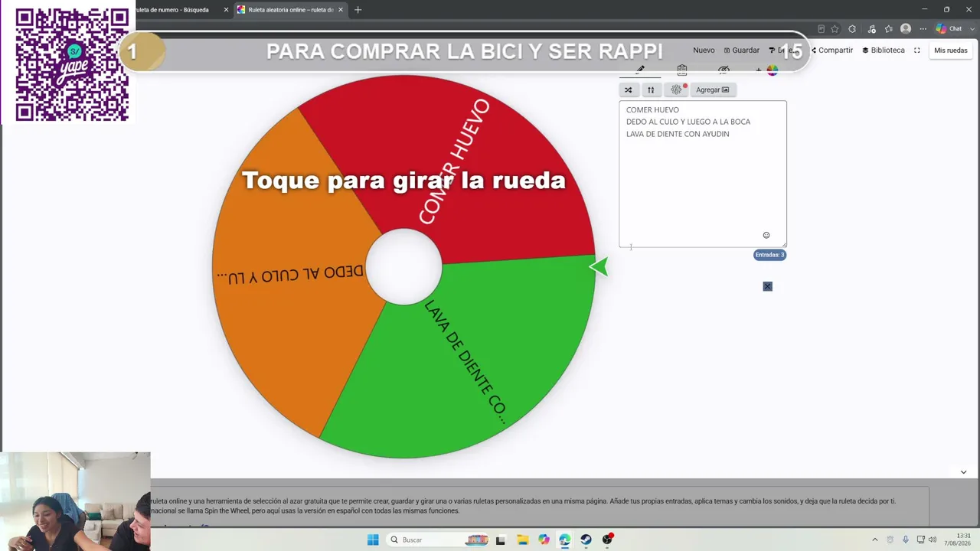Open the Mis ruedas button

950,51
